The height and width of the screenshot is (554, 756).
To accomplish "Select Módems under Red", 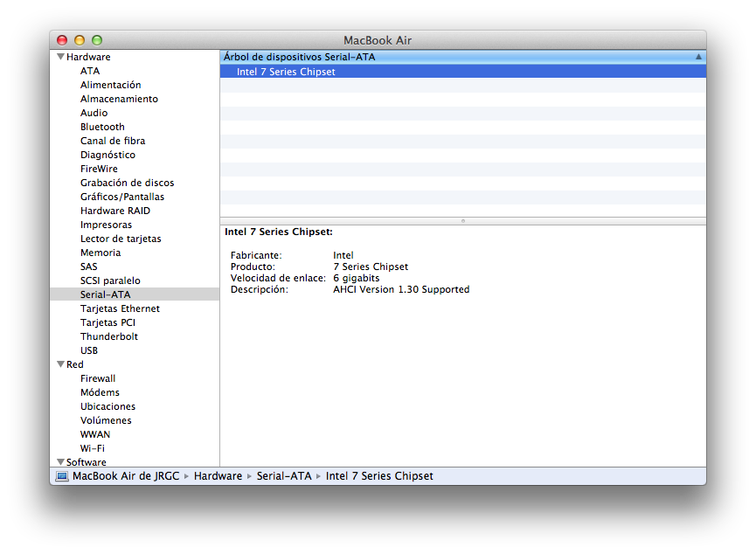I will pos(100,392).
